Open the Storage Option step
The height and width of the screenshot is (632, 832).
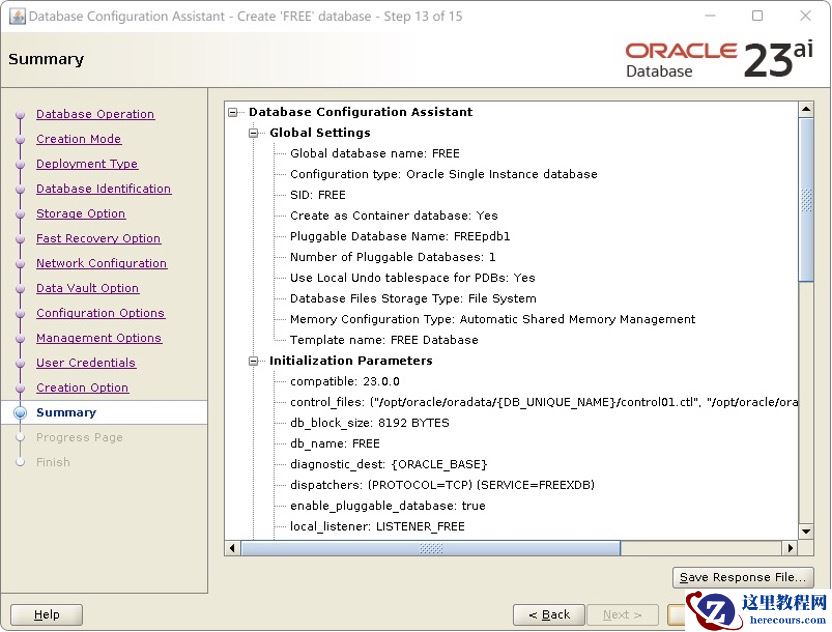coord(81,213)
